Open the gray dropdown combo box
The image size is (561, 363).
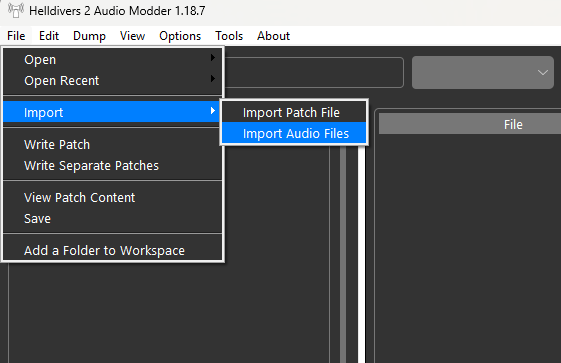tap(483, 72)
